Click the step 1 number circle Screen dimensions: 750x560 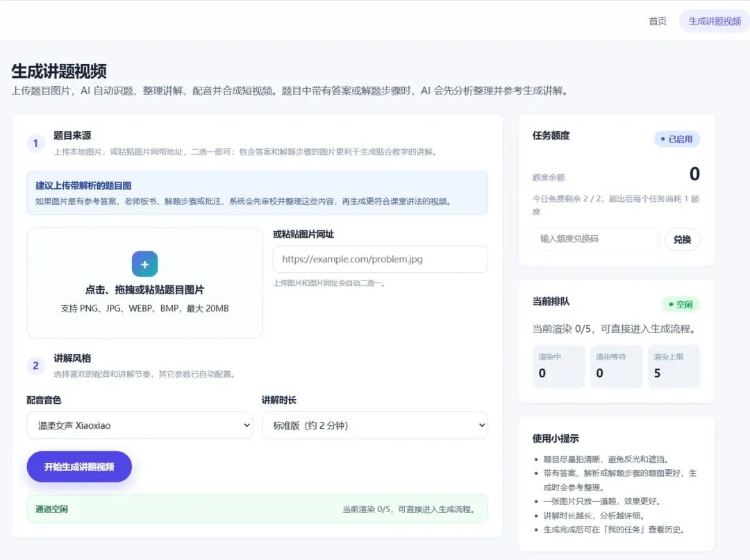click(35, 144)
